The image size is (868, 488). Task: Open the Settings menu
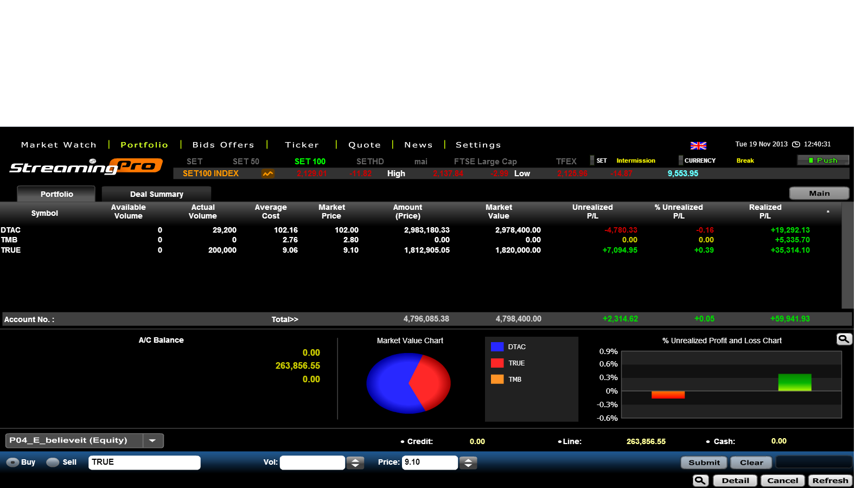(x=478, y=145)
